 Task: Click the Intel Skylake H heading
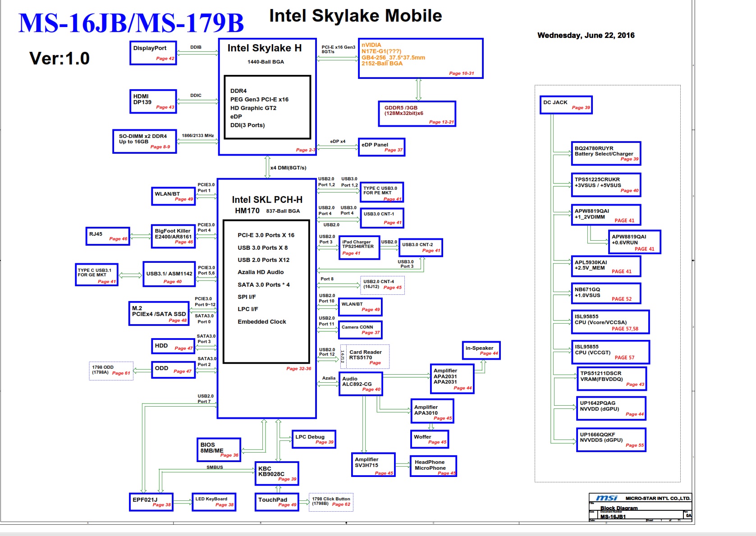click(x=265, y=48)
